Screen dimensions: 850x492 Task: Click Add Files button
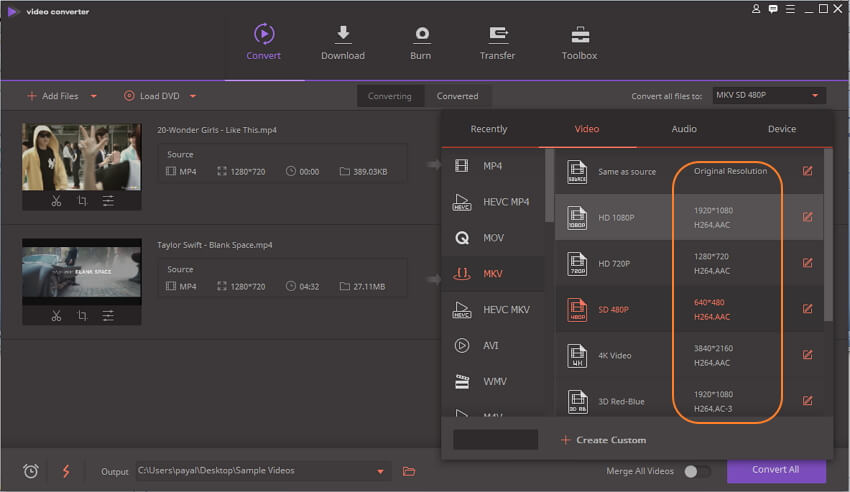point(53,96)
